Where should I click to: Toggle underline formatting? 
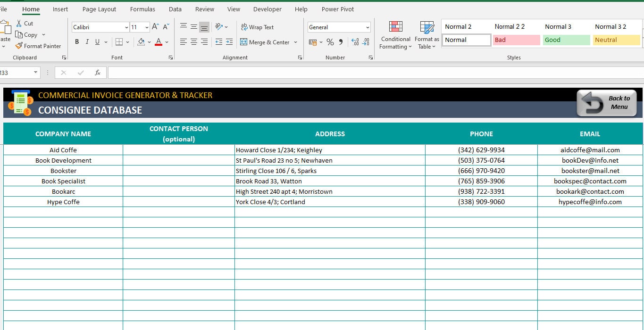click(98, 42)
